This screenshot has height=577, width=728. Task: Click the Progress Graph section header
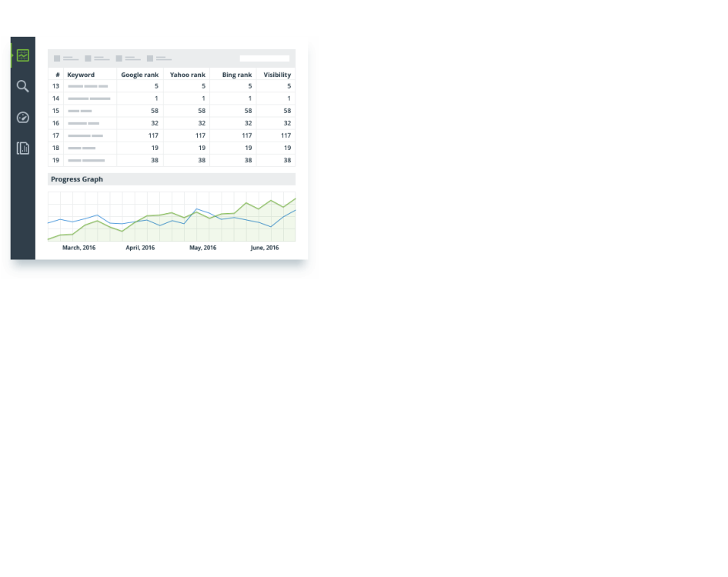point(172,179)
